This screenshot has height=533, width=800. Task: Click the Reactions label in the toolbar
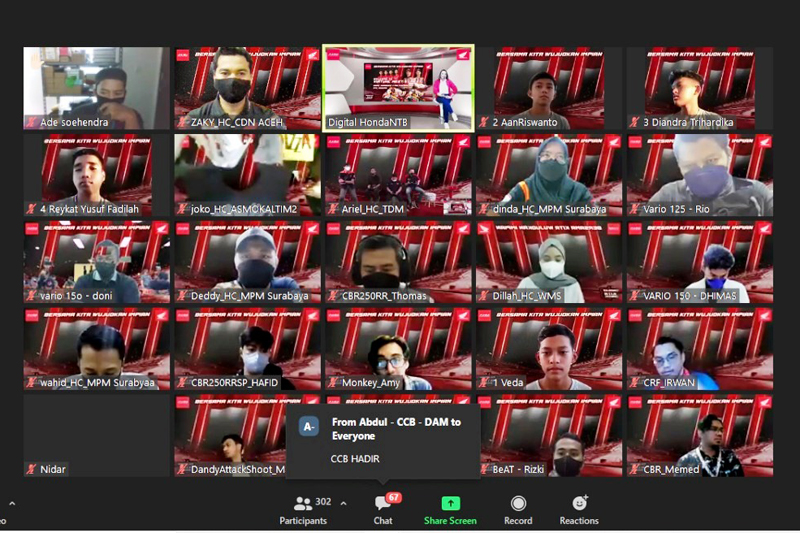(579, 521)
